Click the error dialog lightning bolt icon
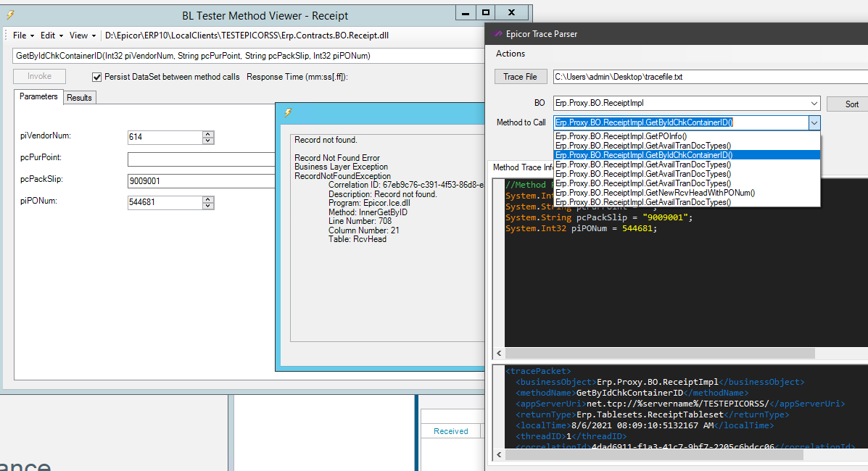The width and height of the screenshot is (868, 471). click(x=288, y=112)
